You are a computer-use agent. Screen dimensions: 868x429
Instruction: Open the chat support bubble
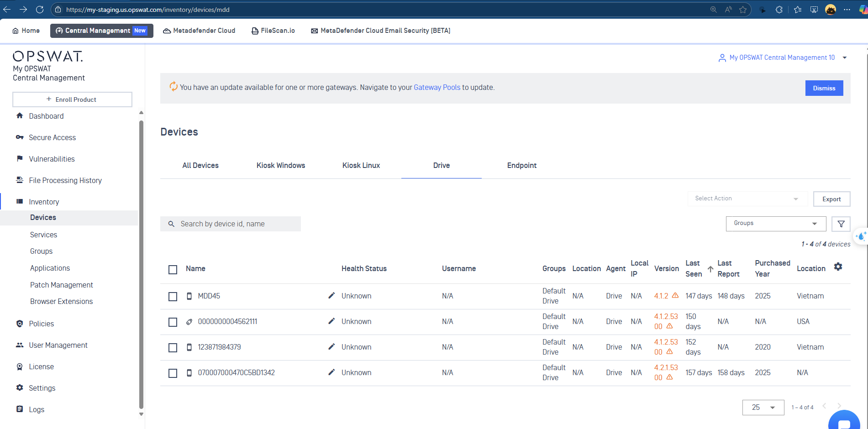coord(844,422)
